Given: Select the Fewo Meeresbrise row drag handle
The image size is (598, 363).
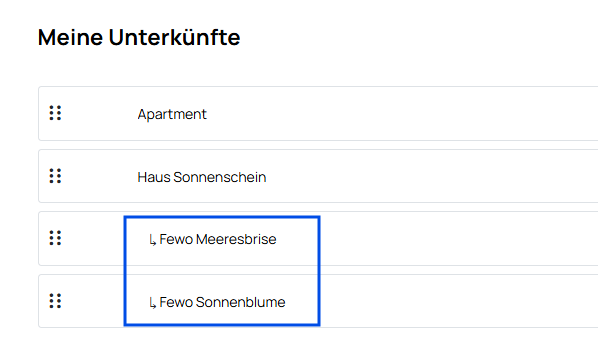Looking at the screenshot, I should point(55,238).
